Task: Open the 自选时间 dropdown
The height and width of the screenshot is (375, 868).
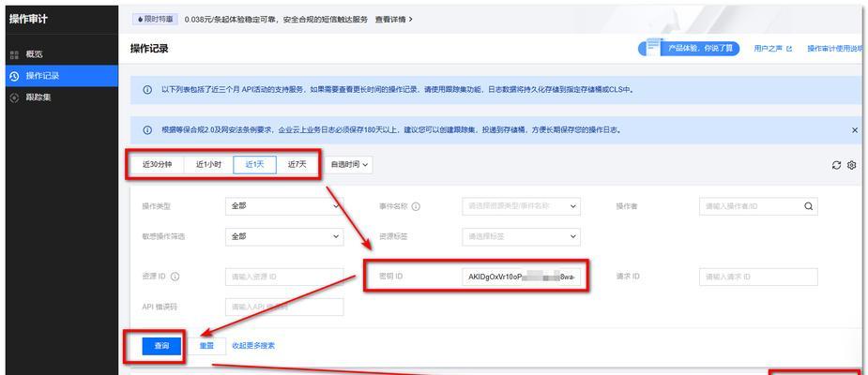Action: coord(349,165)
